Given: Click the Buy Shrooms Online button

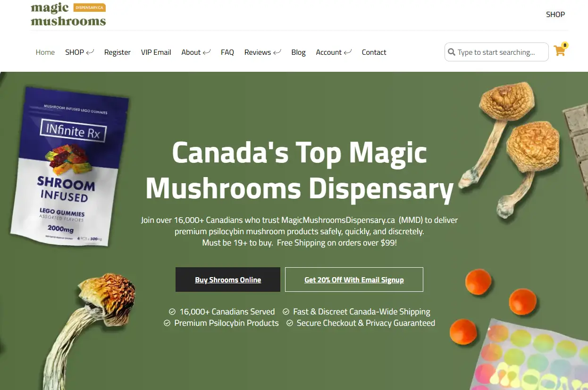Looking at the screenshot, I should 228,280.
